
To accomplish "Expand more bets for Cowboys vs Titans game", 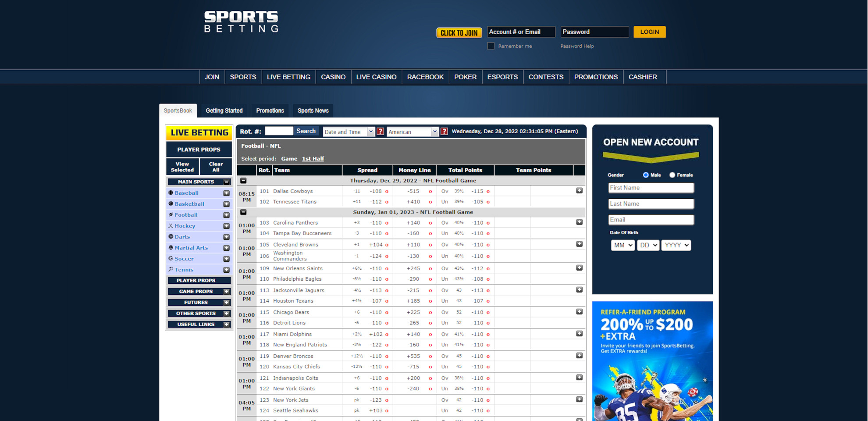I will tap(579, 191).
